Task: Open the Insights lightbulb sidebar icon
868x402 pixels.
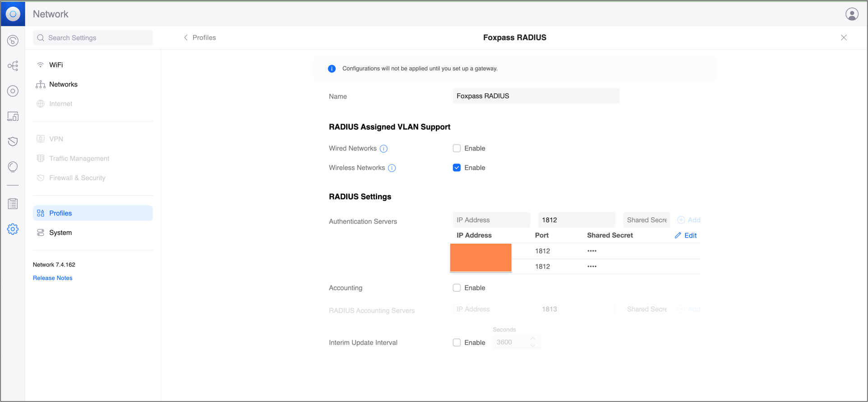Action: click(13, 167)
